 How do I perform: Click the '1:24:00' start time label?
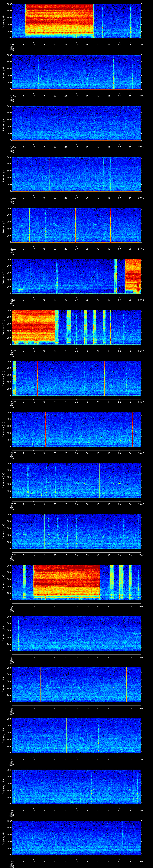pyautogui.click(x=12, y=453)
